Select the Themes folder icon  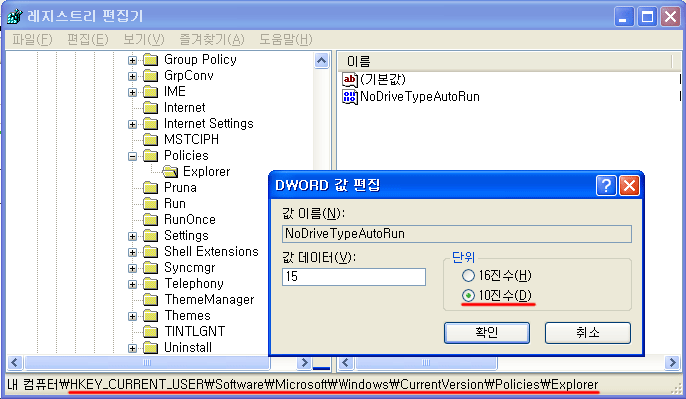tap(150, 316)
